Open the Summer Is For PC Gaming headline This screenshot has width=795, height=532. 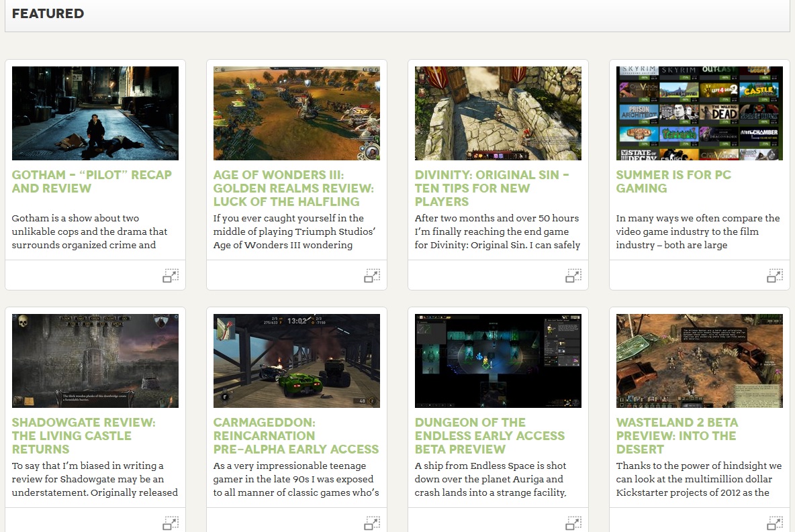(673, 182)
